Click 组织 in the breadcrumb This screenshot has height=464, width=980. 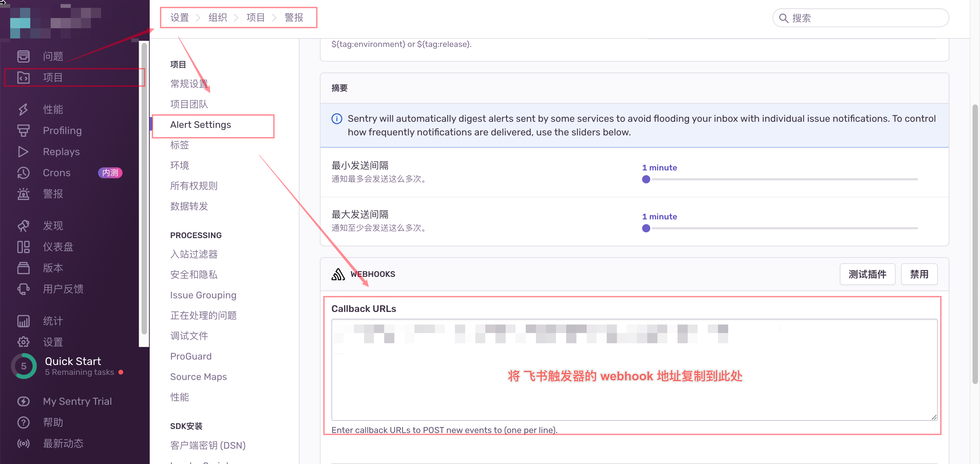coord(218,17)
